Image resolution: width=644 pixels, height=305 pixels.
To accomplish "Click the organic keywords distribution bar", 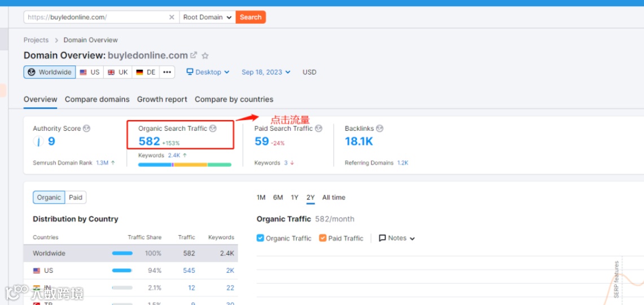I will (185, 165).
